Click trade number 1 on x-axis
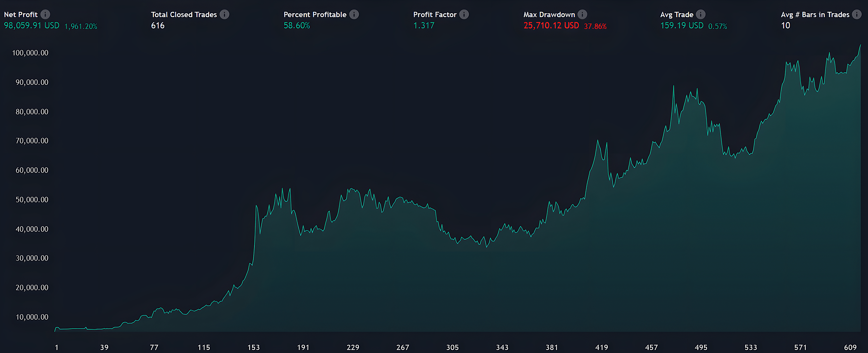This screenshot has width=868, height=353. pos(57,347)
